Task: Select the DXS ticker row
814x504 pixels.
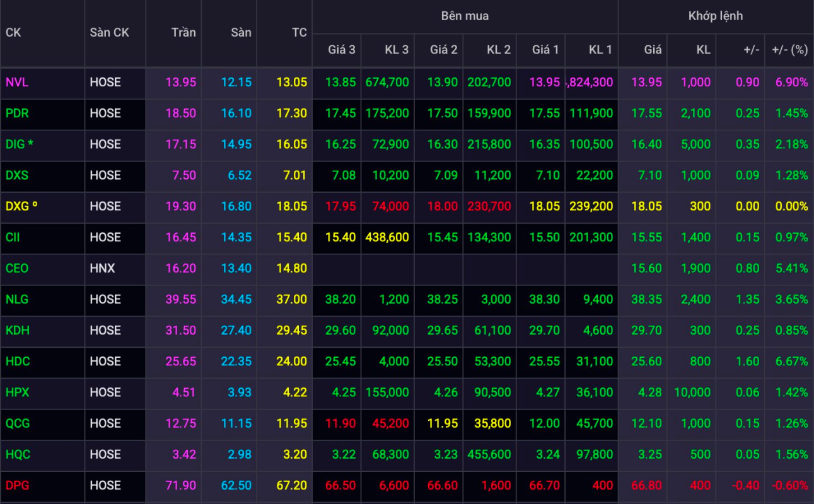Action: pos(17,175)
